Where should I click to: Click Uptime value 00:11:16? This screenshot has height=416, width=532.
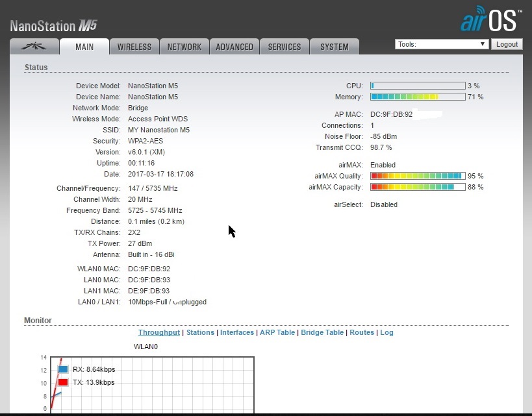(141, 163)
